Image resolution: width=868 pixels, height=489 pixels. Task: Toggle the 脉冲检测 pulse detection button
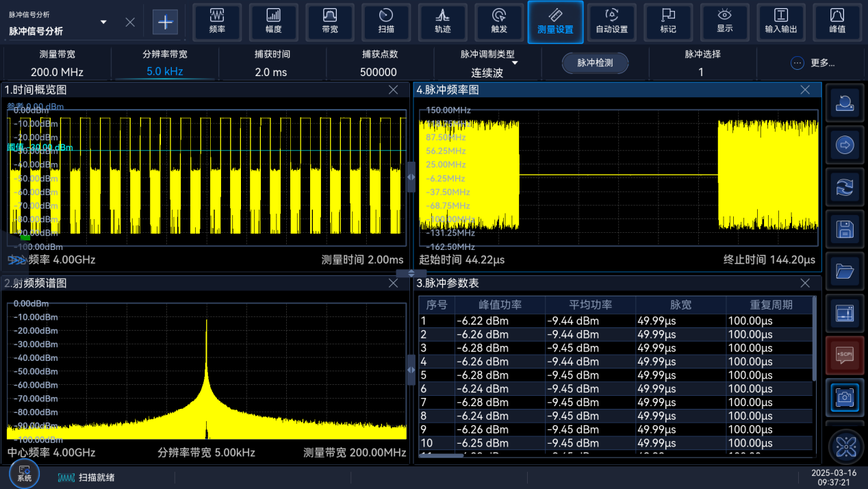point(595,63)
